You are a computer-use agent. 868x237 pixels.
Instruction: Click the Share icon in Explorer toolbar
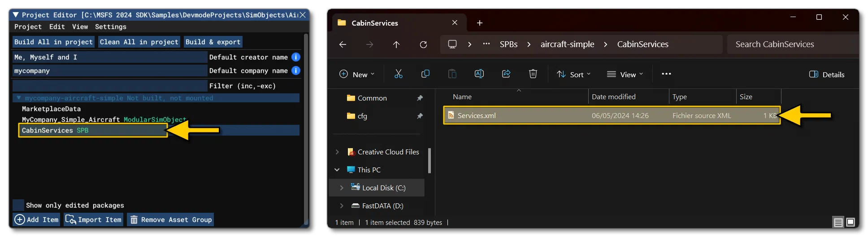tap(506, 74)
